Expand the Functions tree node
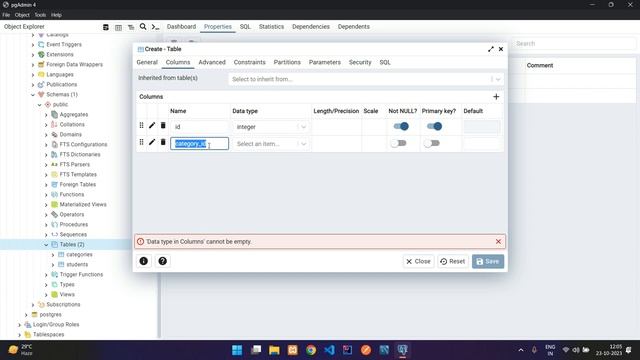Screen dimensions: 640x360 [46, 195]
